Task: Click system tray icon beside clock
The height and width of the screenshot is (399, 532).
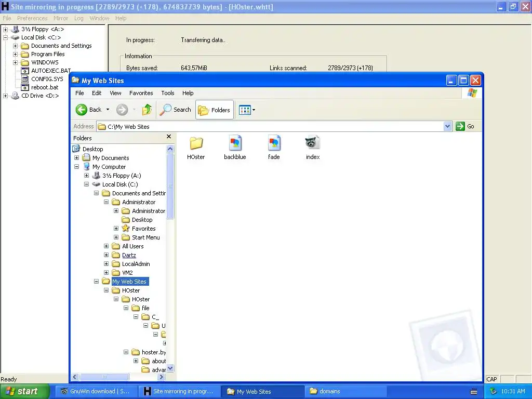Action: point(494,391)
